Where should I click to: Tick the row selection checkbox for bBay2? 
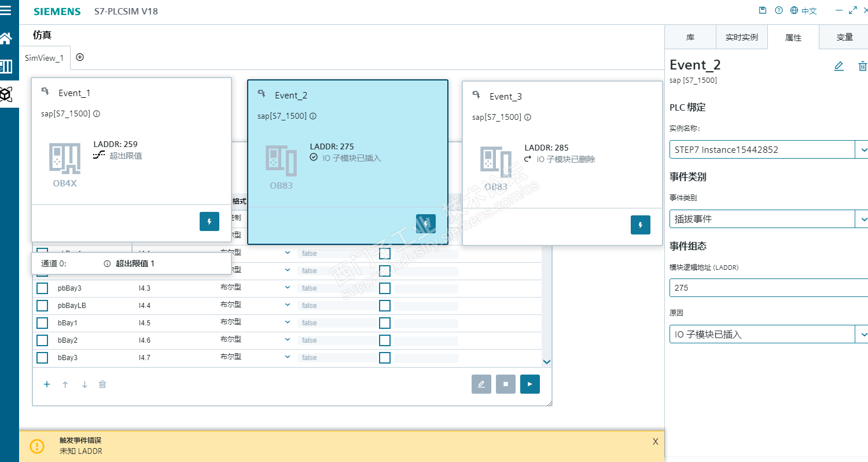tap(42, 340)
